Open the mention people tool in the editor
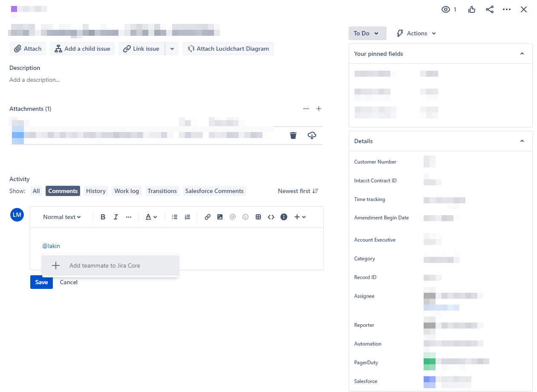The height and width of the screenshot is (392, 537). (x=233, y=217)
